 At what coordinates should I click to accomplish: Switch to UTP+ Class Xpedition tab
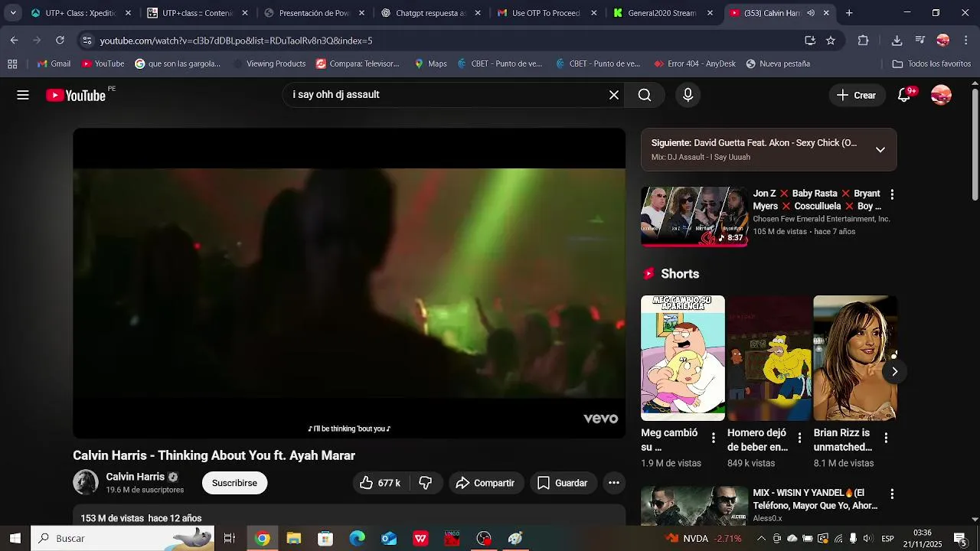80,13
